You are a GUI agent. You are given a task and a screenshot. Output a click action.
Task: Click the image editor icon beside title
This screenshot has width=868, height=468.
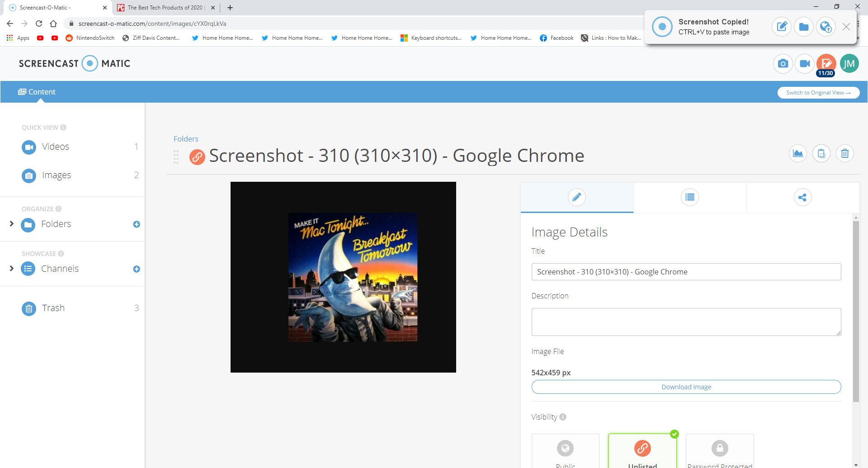click(798, 154)
